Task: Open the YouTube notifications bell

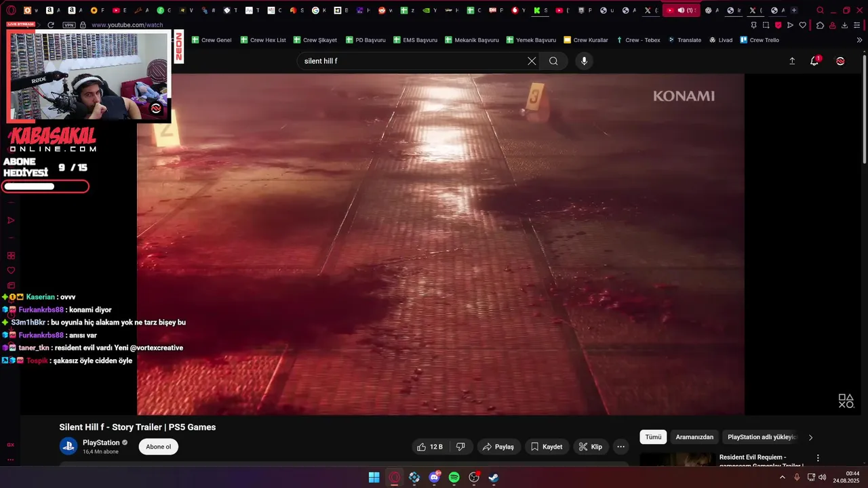Action: 814,61
